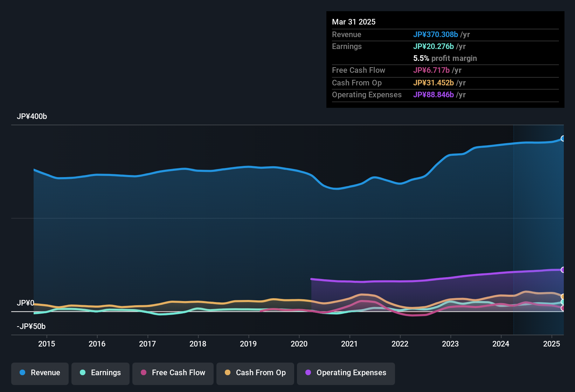Click the 2025 x-axis label
This screenshot has height=392, width=575.
(552, 344)
